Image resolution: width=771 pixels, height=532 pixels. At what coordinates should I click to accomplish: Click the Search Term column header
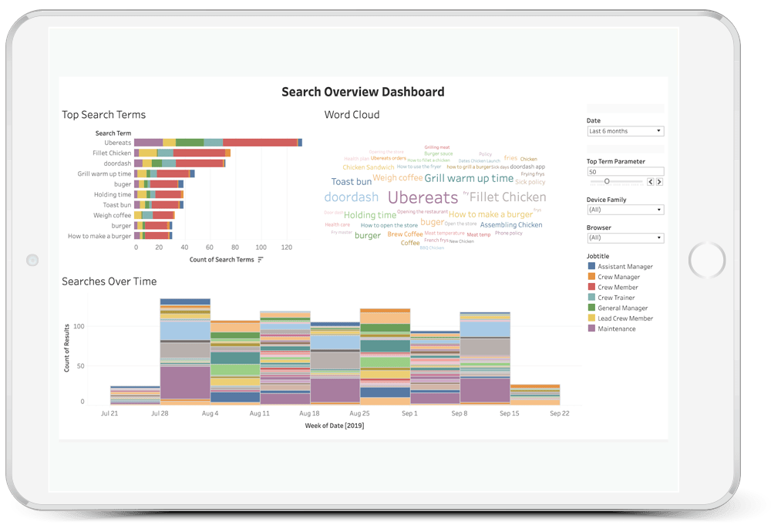[113, 133]
